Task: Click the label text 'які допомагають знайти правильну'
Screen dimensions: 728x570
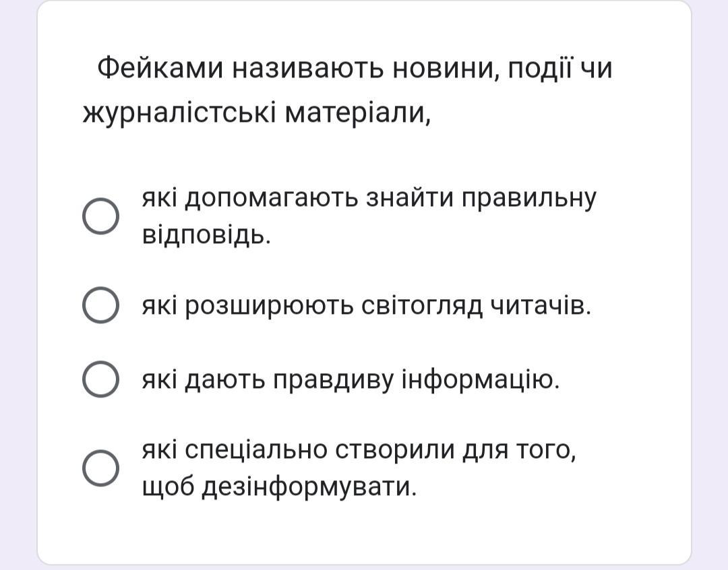Action: point(369,198)
